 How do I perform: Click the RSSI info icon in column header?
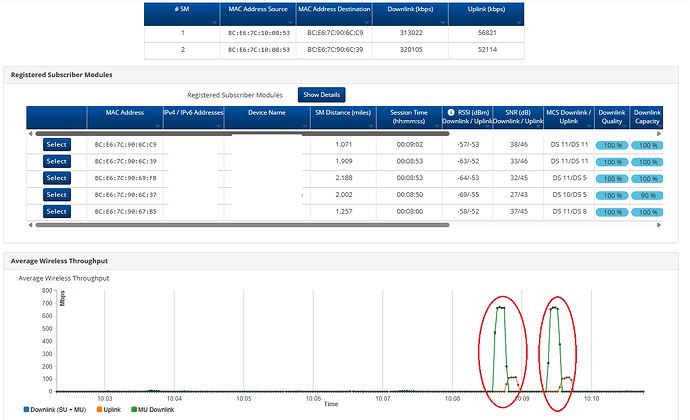pos(451,111)
